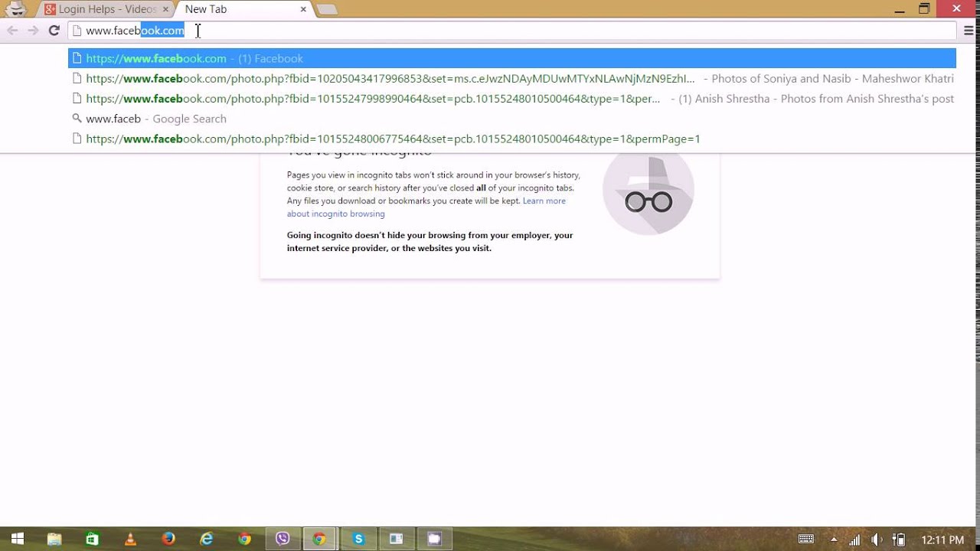This screenshot has width=980, height=551.
Task: Show hidden system tray icons
Action: tap(834, 540)
